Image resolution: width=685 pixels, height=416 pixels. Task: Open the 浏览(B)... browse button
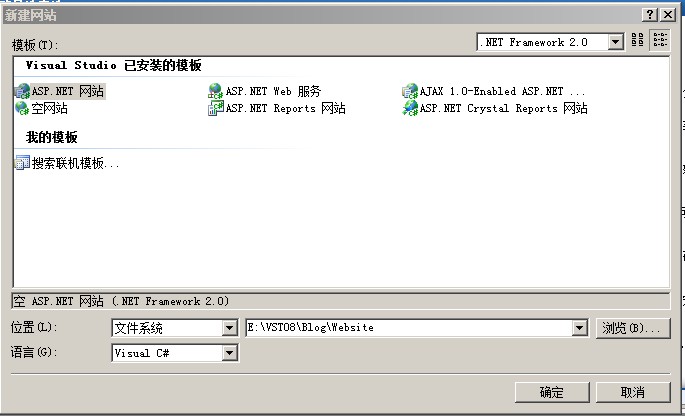pyautogui.click(x=633, y=328)
